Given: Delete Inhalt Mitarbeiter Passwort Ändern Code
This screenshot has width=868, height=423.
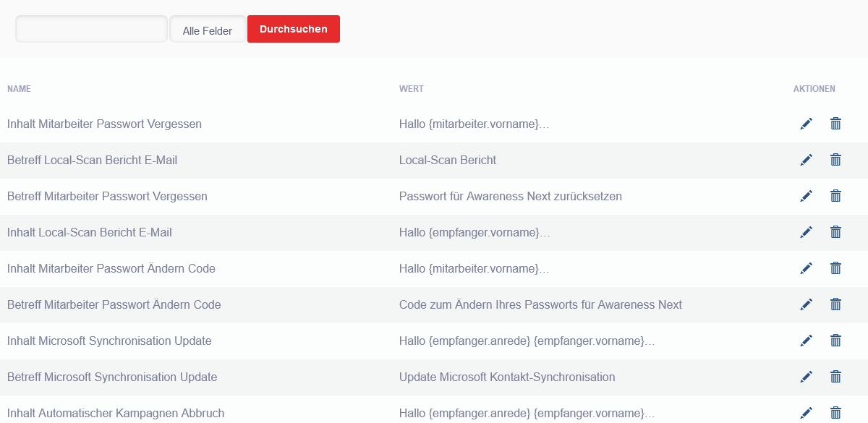Looking at the screenshot, I should (x=835, y=268).
